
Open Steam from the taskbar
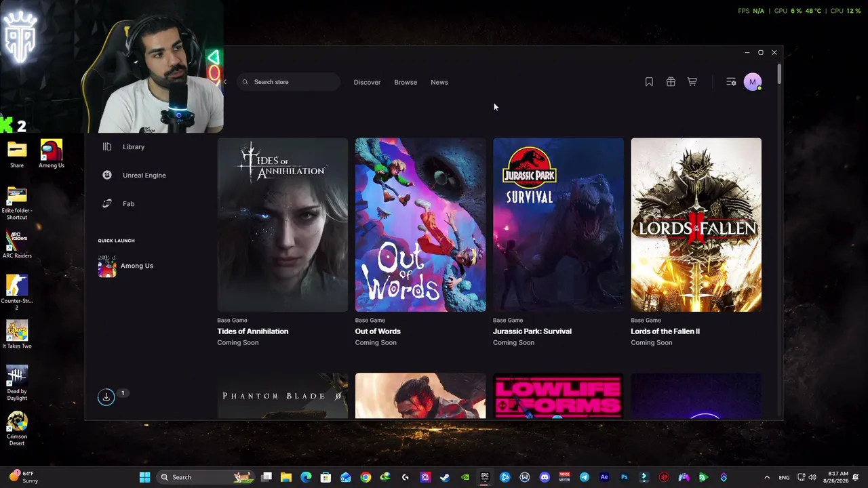point(445,477)
